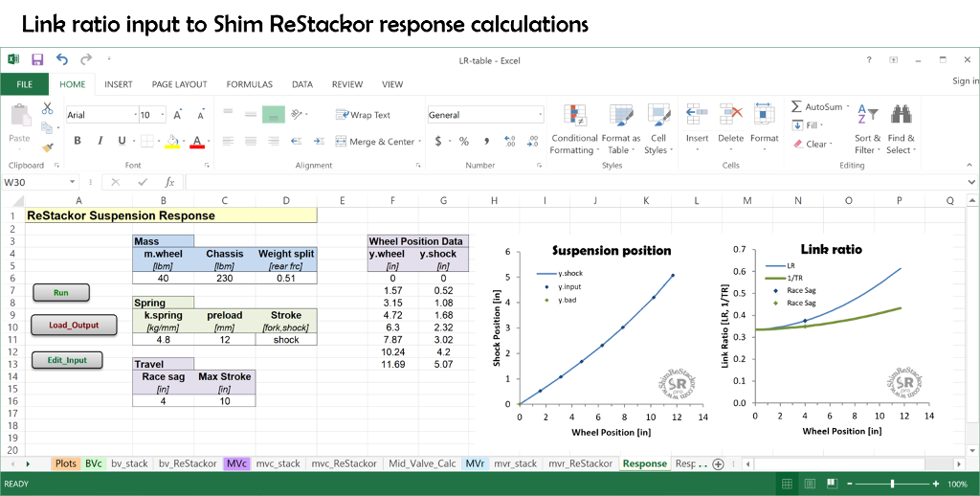This screenshot has width=980, height=496.
Task: Open the FORMULAS ribbon tab
Action: (x=250, y=84)
